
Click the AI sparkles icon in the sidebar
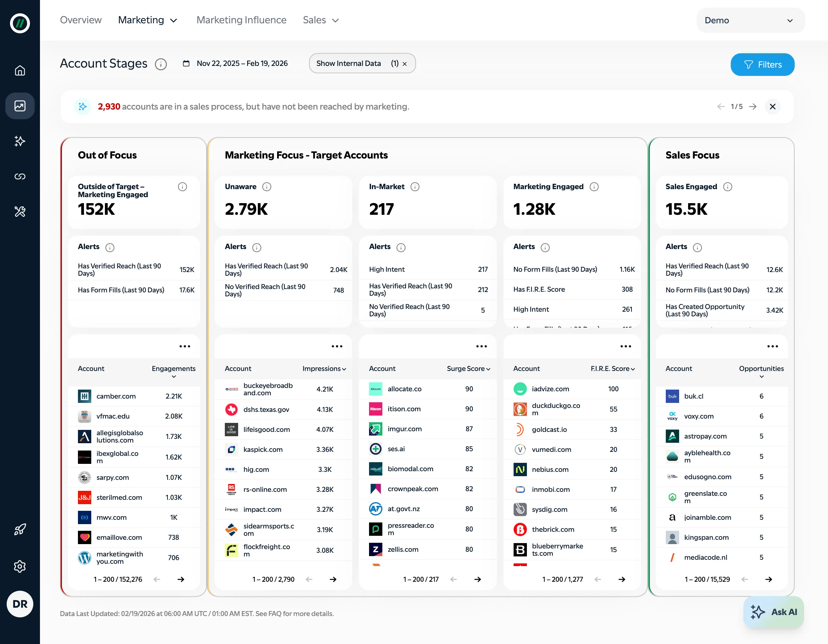pos(20,141)
